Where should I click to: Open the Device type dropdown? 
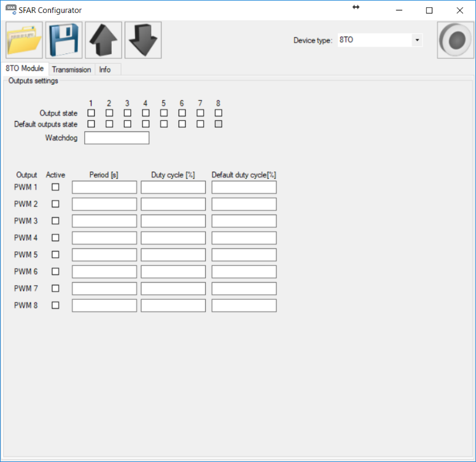pos(417,40)
